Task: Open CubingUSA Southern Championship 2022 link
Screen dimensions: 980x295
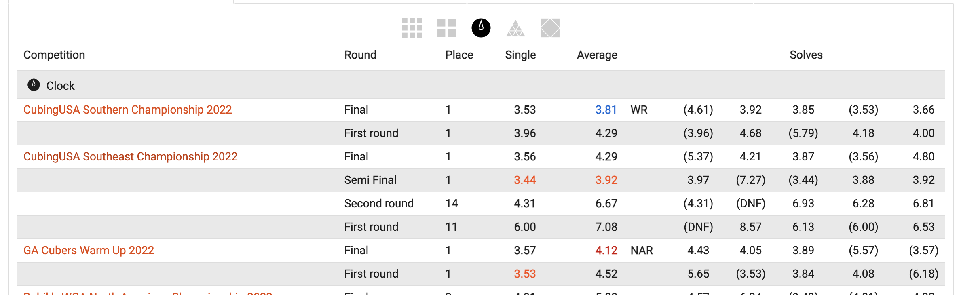Action: coord(128,110)
